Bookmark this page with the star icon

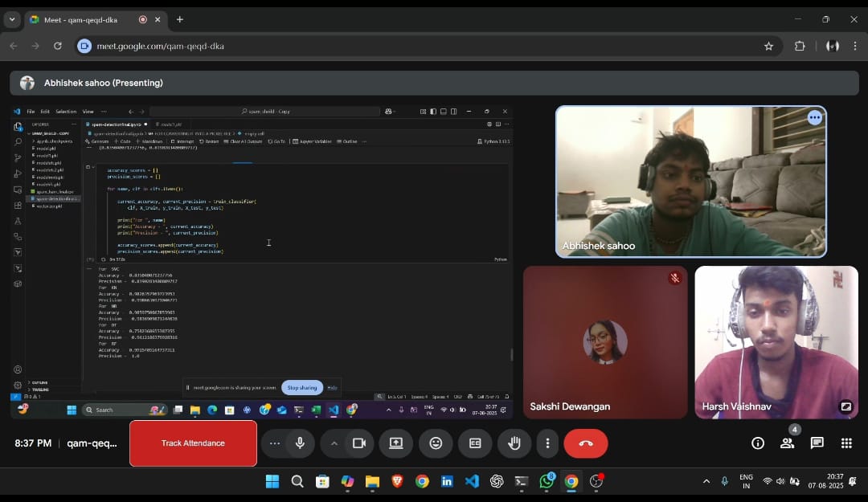pos(768,46)
